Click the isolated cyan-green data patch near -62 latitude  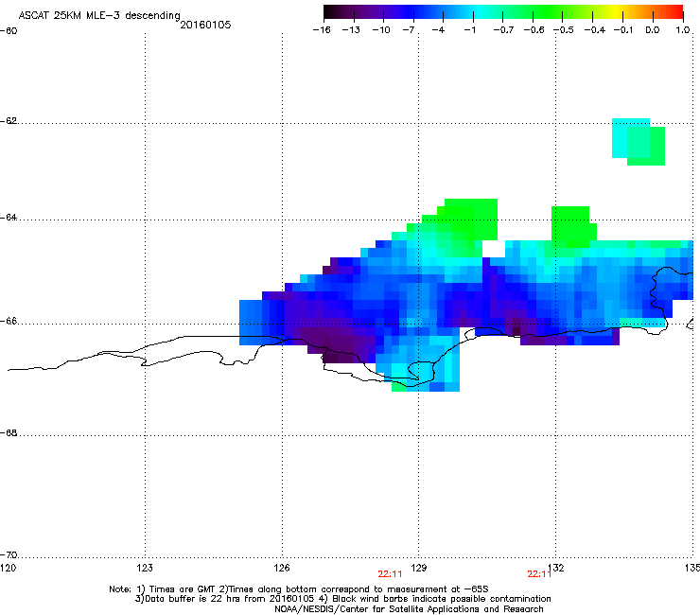[x=639, y=142]
